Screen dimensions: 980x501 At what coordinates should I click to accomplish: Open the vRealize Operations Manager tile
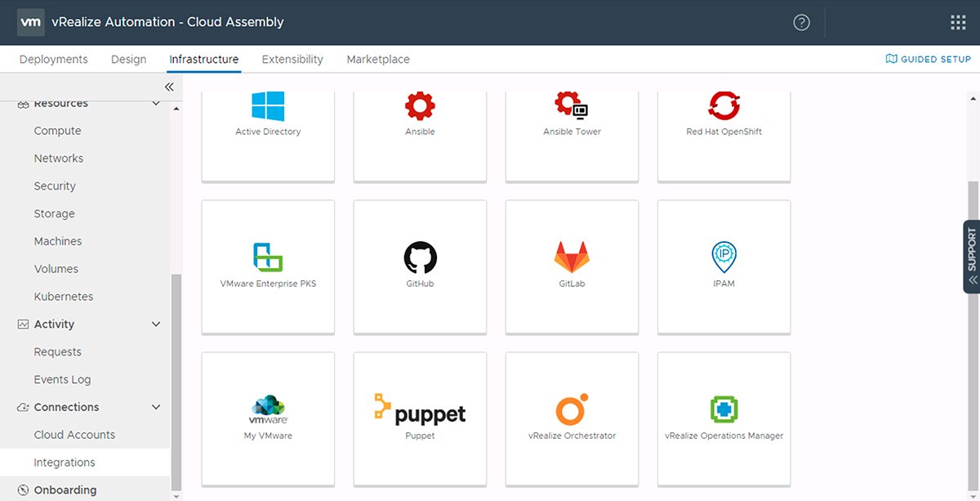pos(723,417)
